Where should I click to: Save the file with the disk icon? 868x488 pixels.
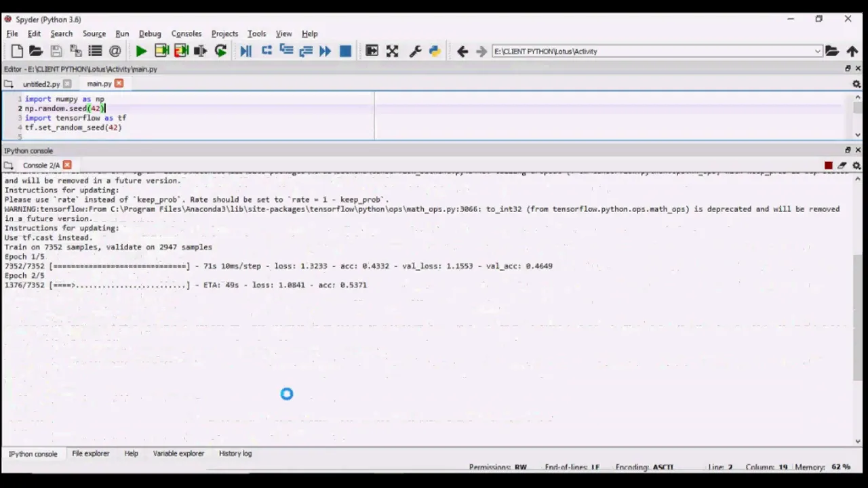pyautogui.click(x=56, y=51)
